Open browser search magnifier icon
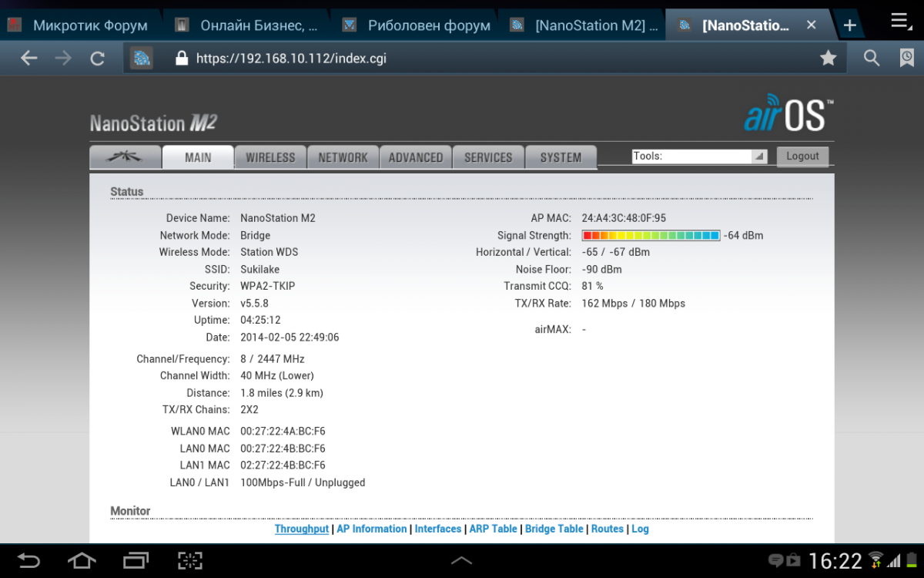Image resolution: width=924 pixels, height=578 pixels. [x=871, y=58]
